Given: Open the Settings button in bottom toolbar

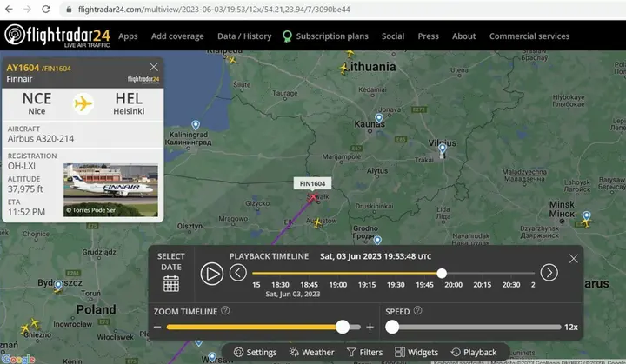Looking at the screenshot, I should (x=255, y=353).
